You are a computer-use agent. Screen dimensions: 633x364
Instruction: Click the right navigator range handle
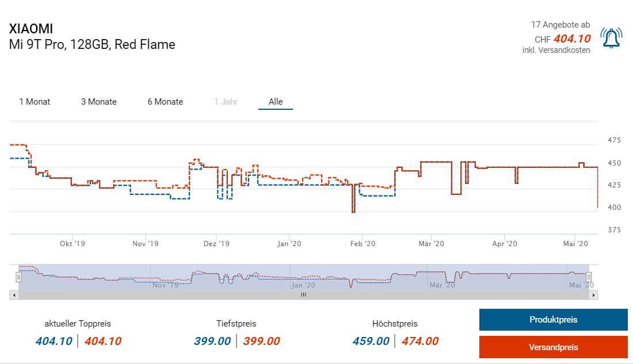tap(589, 277)
